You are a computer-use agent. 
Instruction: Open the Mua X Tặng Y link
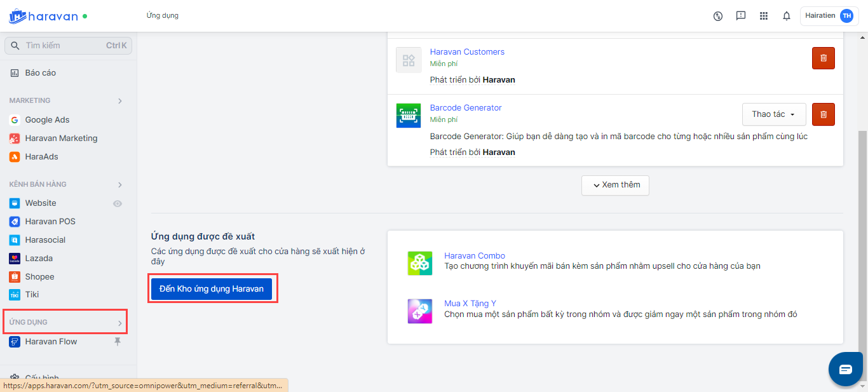(470, 304)
